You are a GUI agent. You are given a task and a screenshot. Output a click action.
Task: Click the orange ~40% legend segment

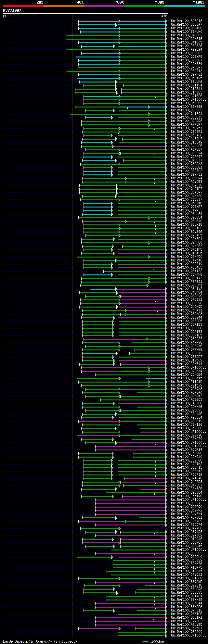point(64,6)
